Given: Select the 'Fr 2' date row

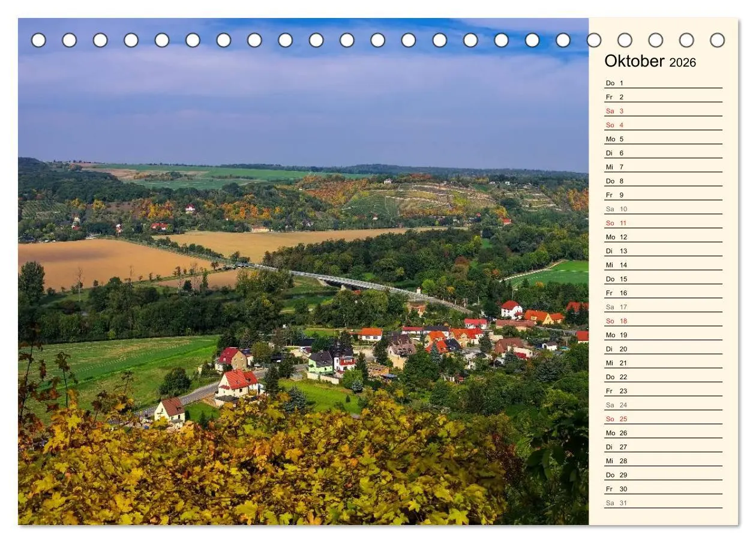Looking at the screenshot, I should (x=663, y=97).
